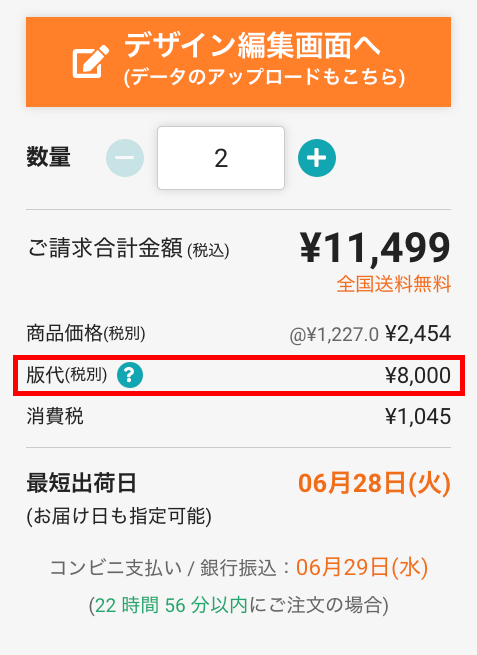
Task: Focus the 数量 quantity input field
Action: click(221, 158)
